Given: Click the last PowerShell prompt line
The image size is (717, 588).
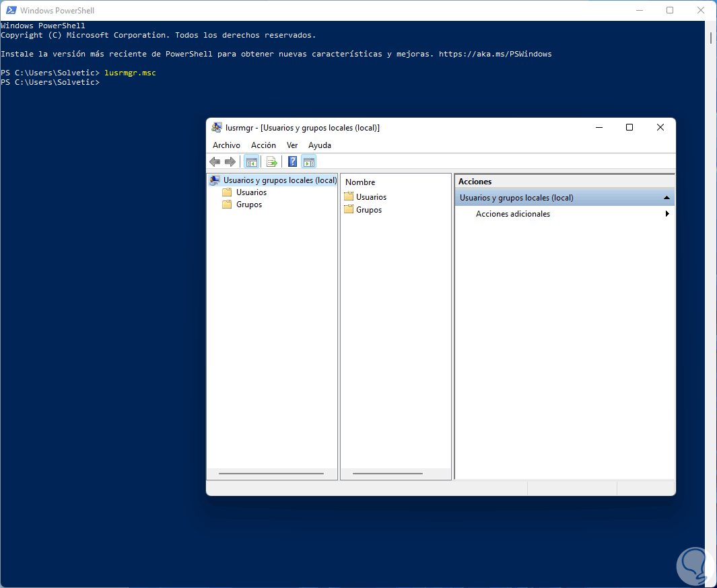Looking at the screenshot, I should click(50, 82).
